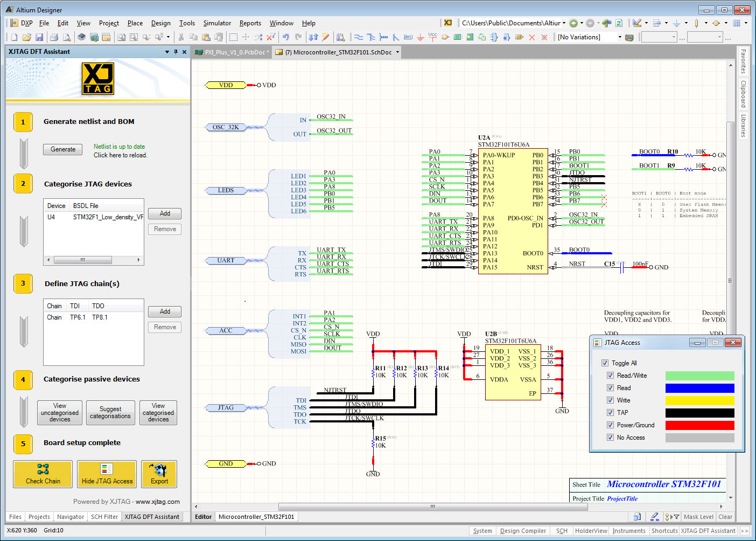
Task: Click the yellow Write color swatch
Action: [x=699, y=400]
